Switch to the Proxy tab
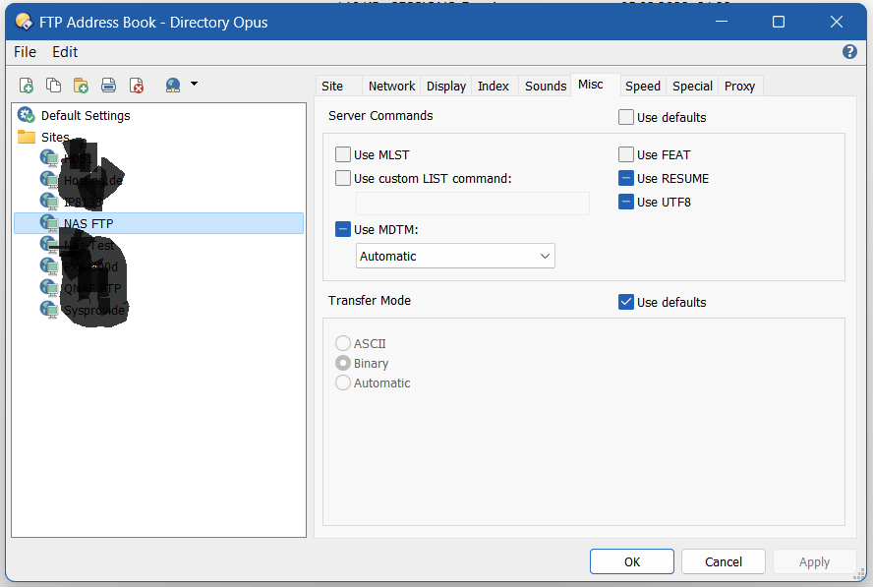Image resolution: width=873 pixels, height=588 pixels. [739, 86]
